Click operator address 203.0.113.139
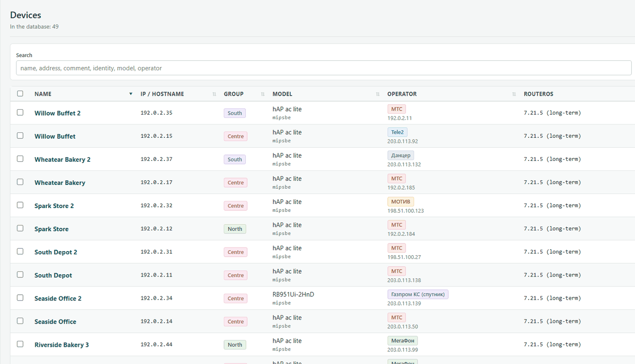The width and height of the screenshot is (635, 364). tap(404, 303)
